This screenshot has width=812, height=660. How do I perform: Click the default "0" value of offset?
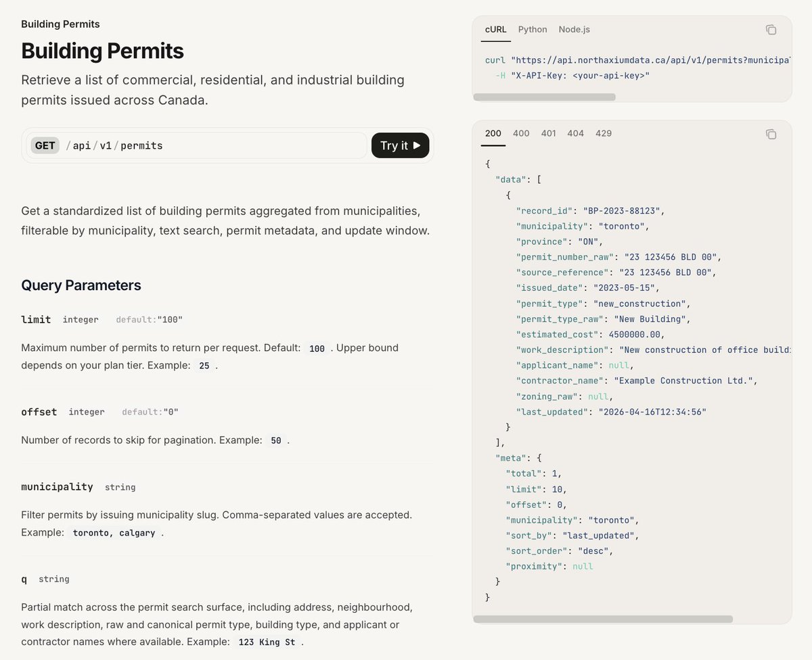[171, 412]
